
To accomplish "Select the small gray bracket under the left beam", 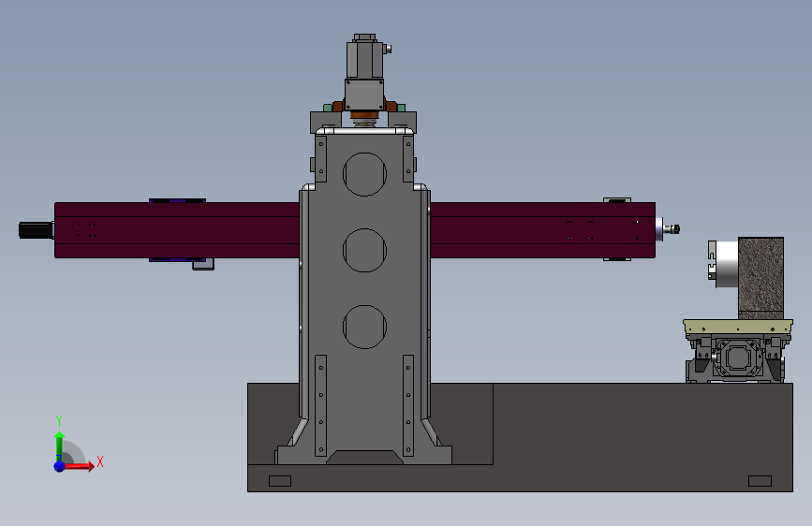I will 203,265.
